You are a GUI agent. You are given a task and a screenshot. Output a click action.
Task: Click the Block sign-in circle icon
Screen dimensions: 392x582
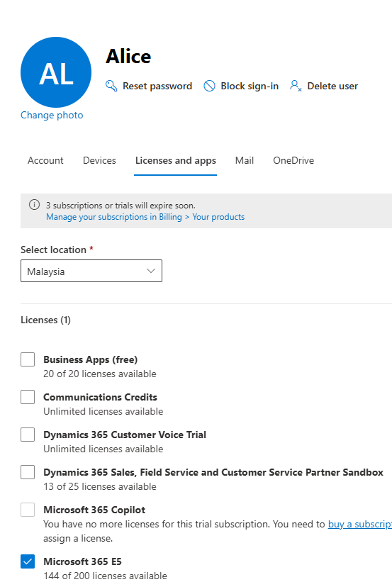pos(209,86)
